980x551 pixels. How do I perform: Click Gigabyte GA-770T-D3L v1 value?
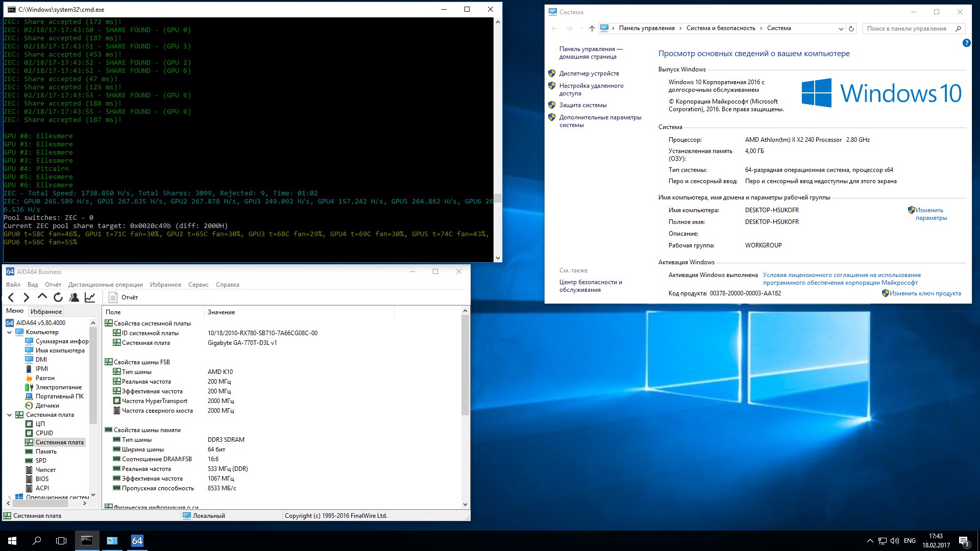(x=242, y=343)
